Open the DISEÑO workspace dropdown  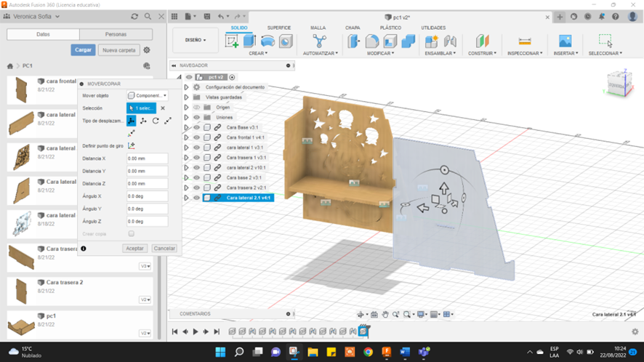196,40
